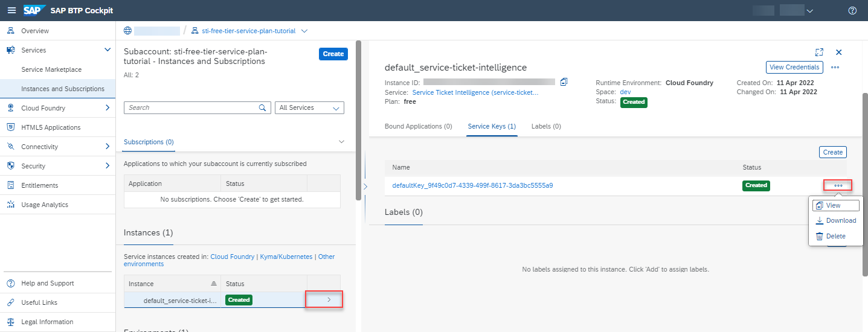Expand the Security navigation group
The image size is (868, 332).
(108, 166)
